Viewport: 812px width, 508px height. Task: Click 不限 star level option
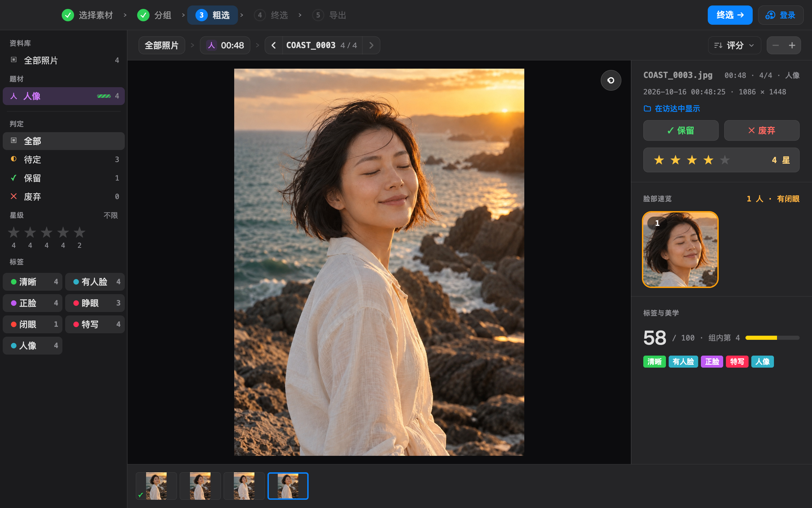[111, 216]
